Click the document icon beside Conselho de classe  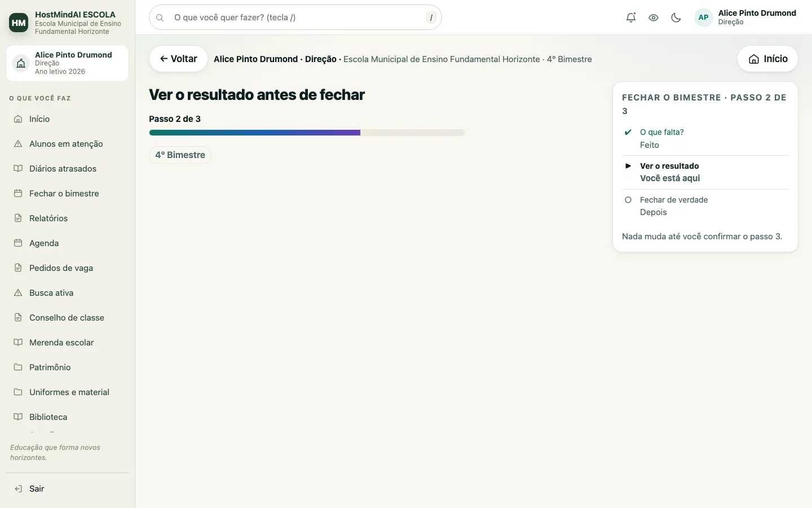click(x=18, y=318)
